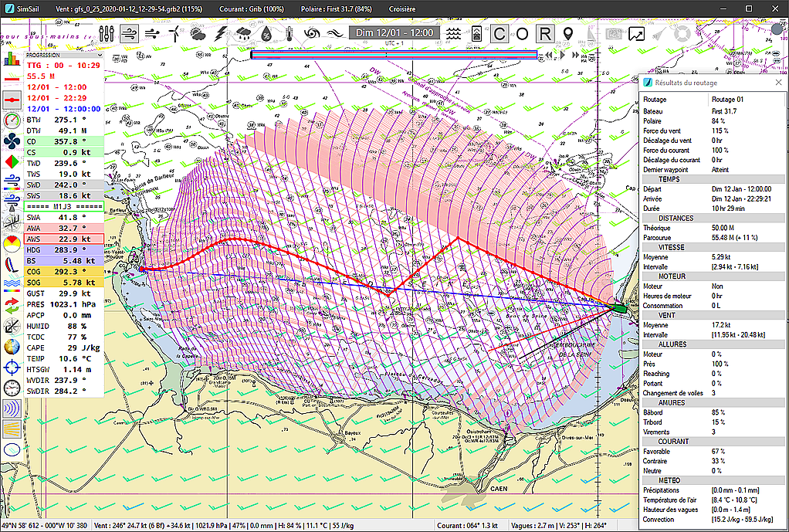Click the AWS 22.9 kt row in the data panel
The width and height of the screenshot is (789, 532).
point(64,239)
